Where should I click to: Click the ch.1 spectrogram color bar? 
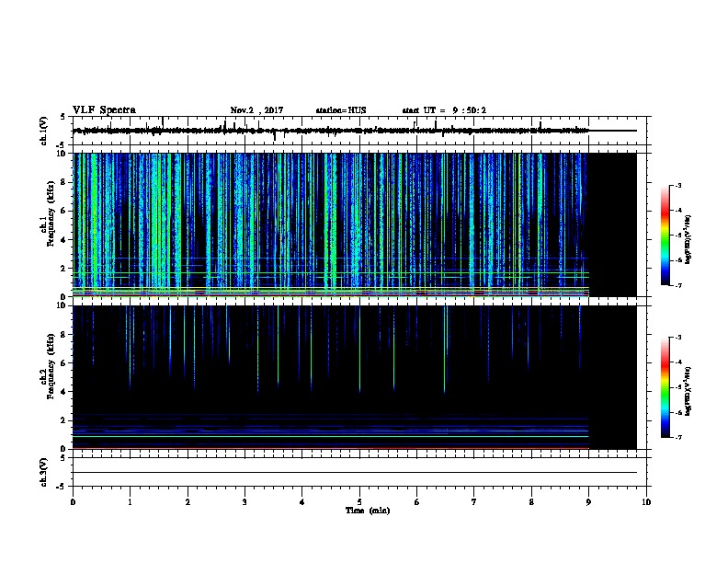click(665, 236)
